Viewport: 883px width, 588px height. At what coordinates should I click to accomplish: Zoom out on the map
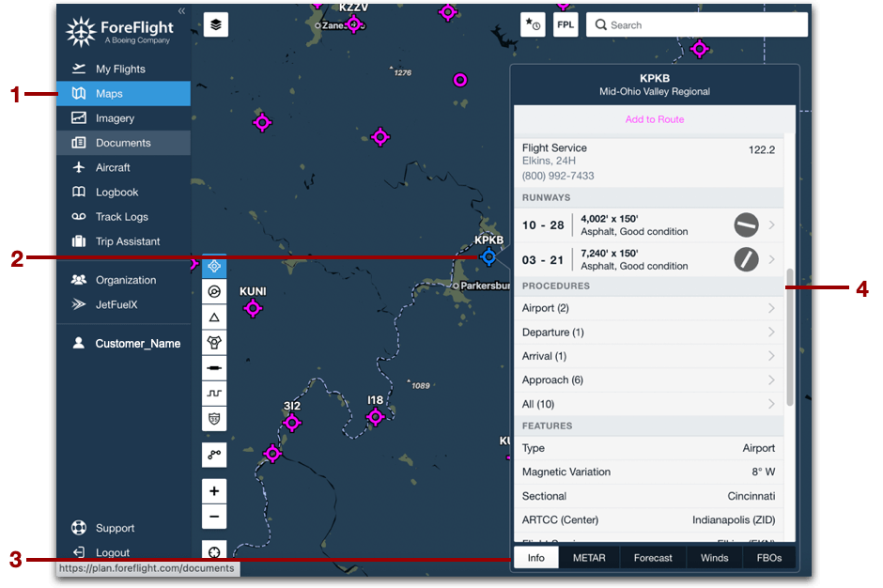(214, 517)
